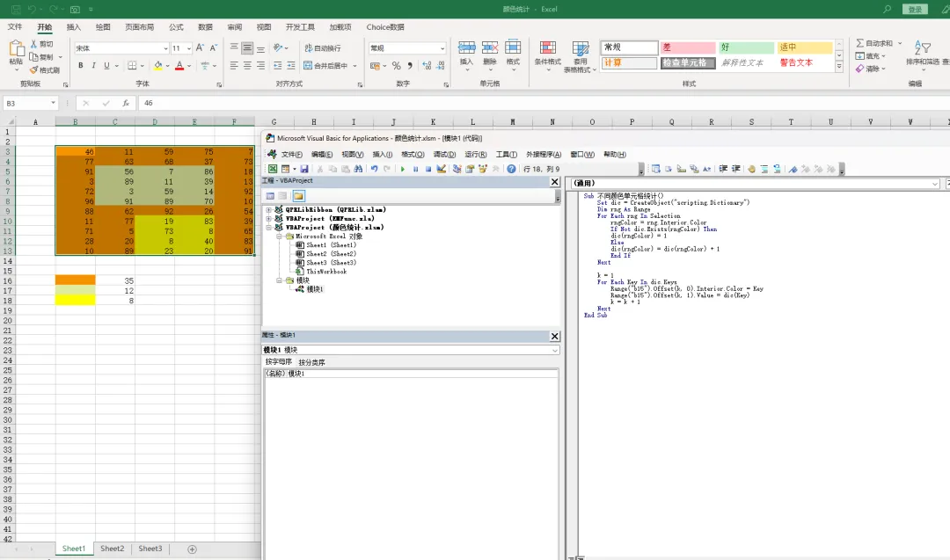Run the macro with the green play icon
The height and width of the screenshot is (560, 950).
(x=403, y=169)
